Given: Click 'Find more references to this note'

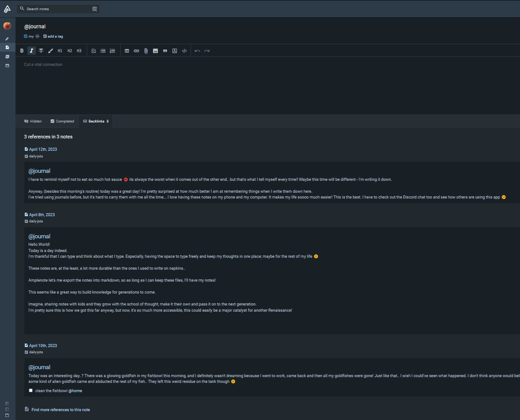Looking at the screenshot, I should 61,410.
